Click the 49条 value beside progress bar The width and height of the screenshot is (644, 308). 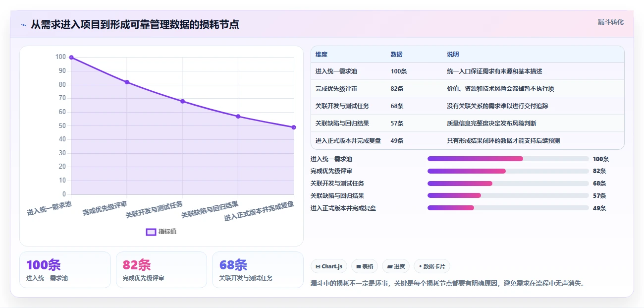[599, 208]
